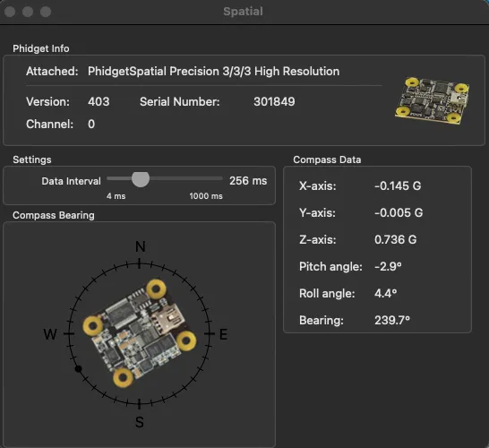This screenshot has width=489, height=448.
Task: Click the Data Interval label
Action: [x=71, y=181]
